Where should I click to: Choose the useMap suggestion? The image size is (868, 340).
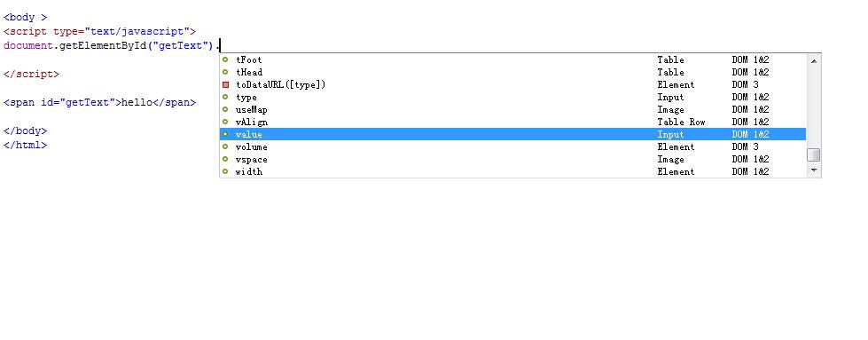(x=512, y=109)
